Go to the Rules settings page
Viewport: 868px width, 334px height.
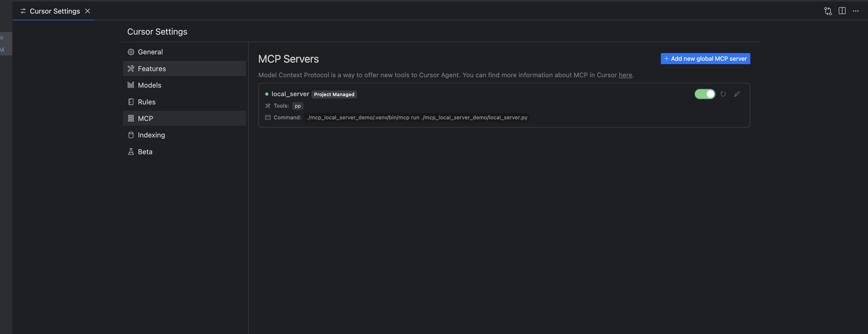pyautogui.click(x=184, y=102)
